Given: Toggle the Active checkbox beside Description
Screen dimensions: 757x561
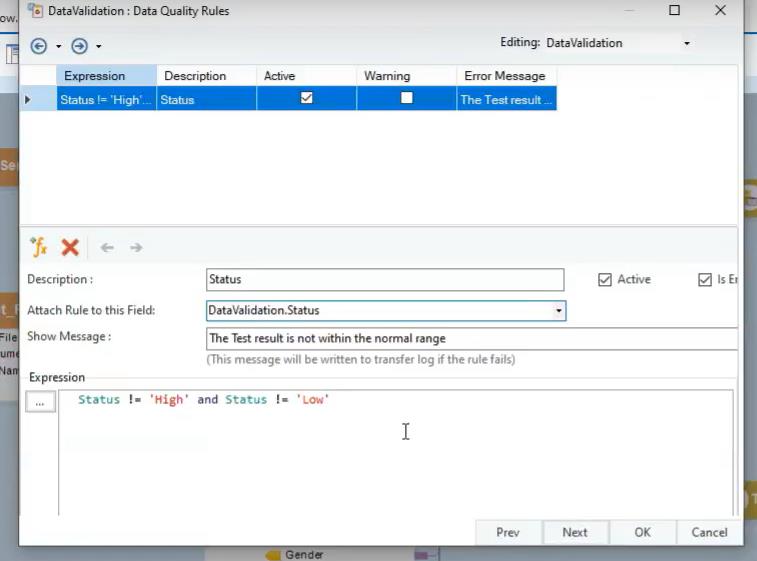Looking at the screenshot, I should click(x=605, y=280).
